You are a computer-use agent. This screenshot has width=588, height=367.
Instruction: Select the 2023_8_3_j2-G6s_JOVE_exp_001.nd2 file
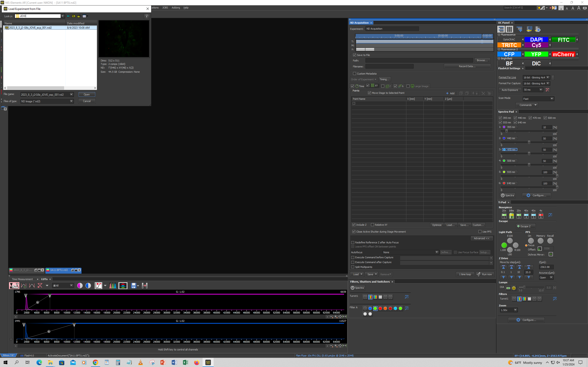30,28
